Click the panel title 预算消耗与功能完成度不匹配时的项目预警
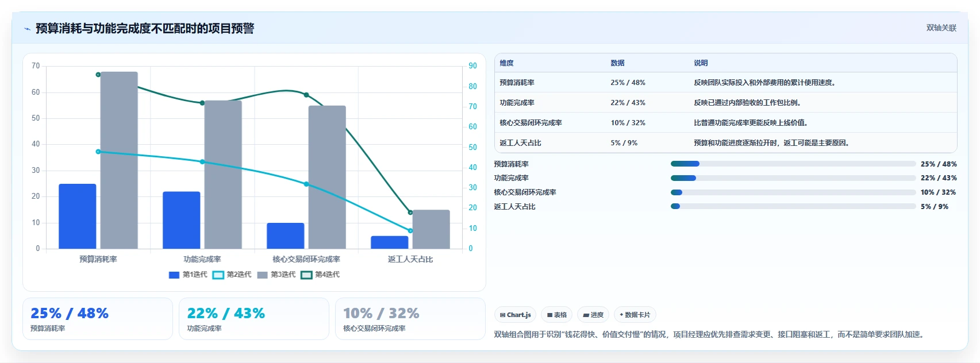 [145, 29]
